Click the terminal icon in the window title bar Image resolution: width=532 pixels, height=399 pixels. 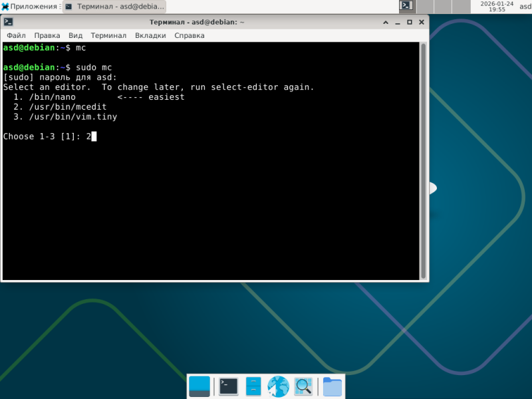point(9,22)
